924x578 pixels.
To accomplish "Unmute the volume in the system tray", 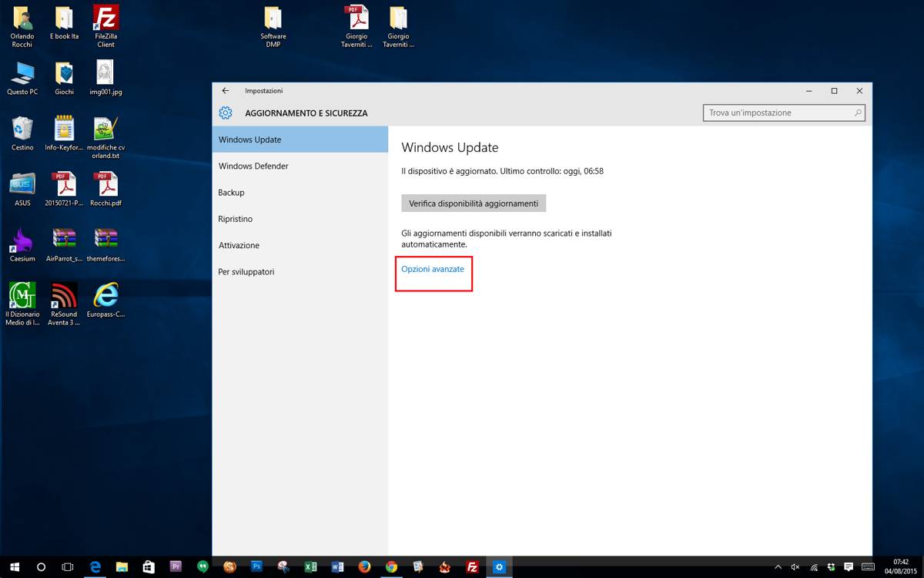I will 795,567.
